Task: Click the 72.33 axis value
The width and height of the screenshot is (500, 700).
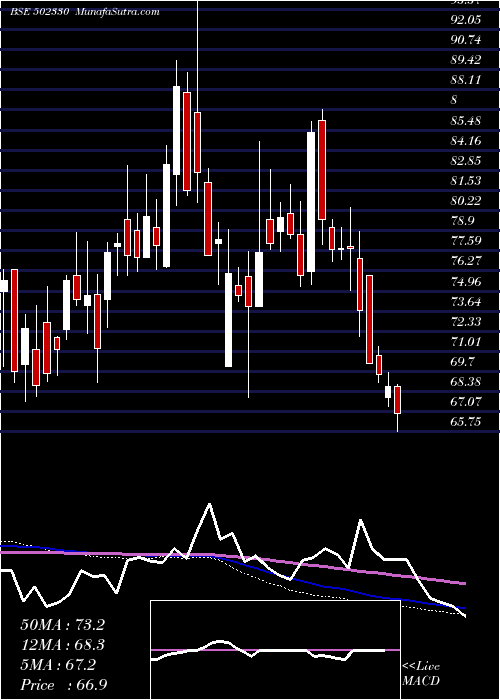Action: [466, 321]
